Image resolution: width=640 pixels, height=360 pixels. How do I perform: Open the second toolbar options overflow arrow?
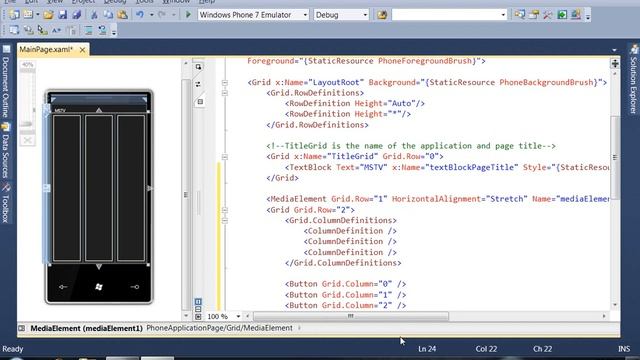114,31
